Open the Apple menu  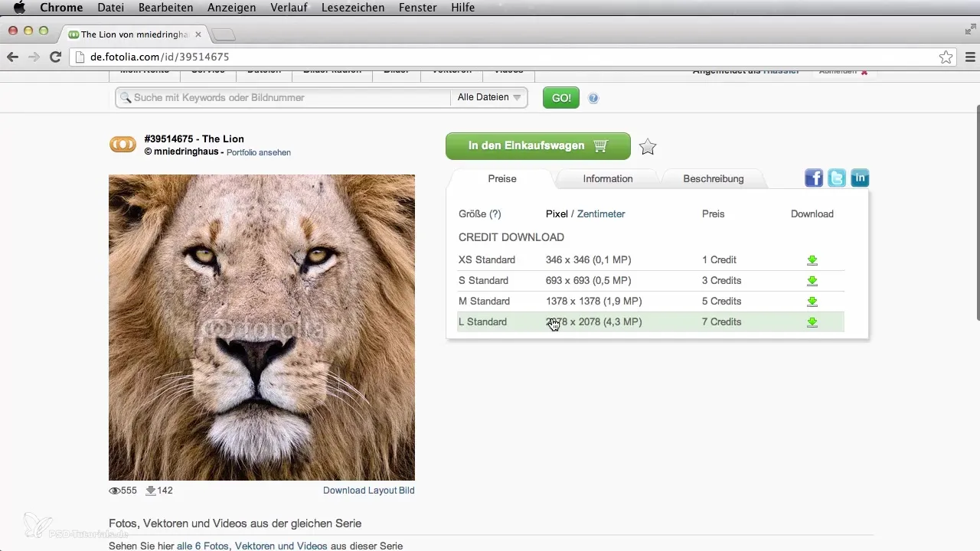pyautogui.click(x=19, y=8)
